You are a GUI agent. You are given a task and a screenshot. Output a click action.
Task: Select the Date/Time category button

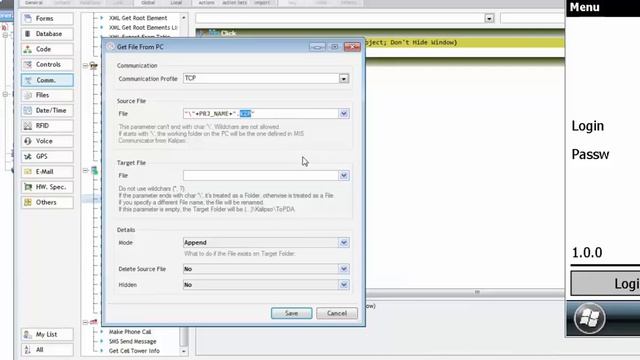point(47,111)
